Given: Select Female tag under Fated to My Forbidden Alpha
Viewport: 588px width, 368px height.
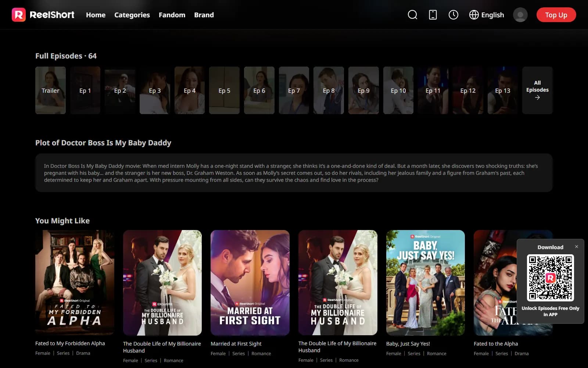Looking at the screenshot, I should pos(43,353).
